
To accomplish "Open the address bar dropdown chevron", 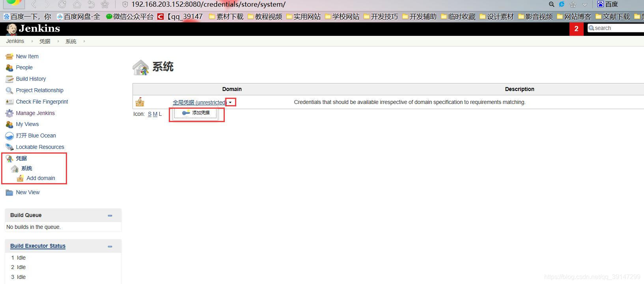I will click(585, 4).
